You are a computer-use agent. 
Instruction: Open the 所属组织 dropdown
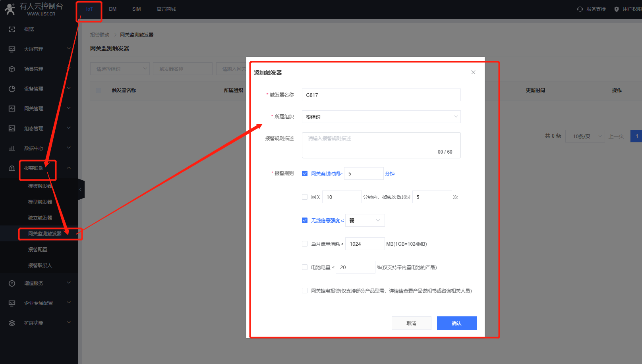(x=381, y=117)
